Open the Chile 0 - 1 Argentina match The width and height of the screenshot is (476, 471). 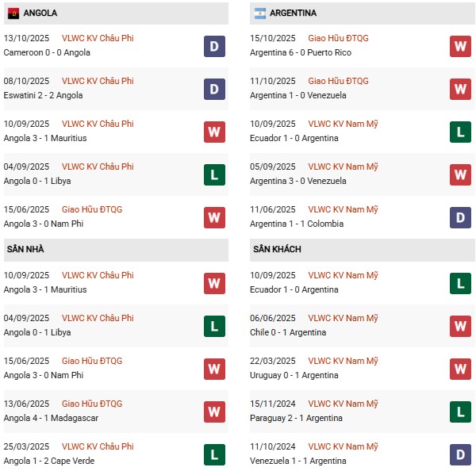click(287, 332)
